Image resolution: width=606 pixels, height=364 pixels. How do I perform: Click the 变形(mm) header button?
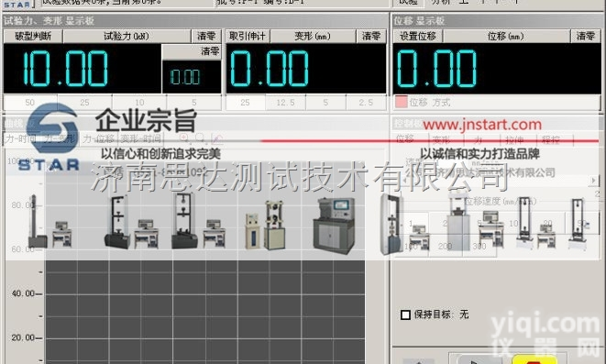point(313,37)
